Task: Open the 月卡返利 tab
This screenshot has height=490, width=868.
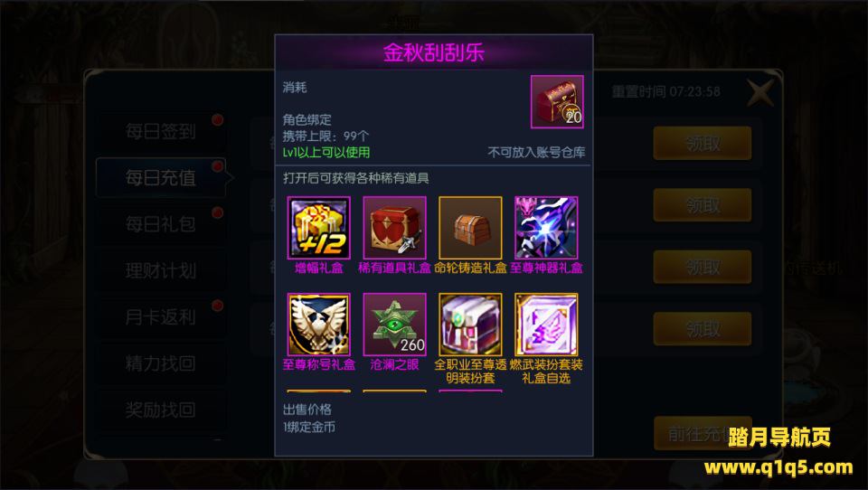Action: pos(161,317)
